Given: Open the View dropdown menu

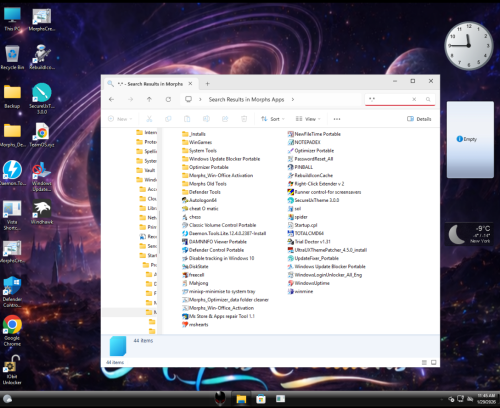Looking at the screenshot, I should pyautogui.click(x=308, y=119).
